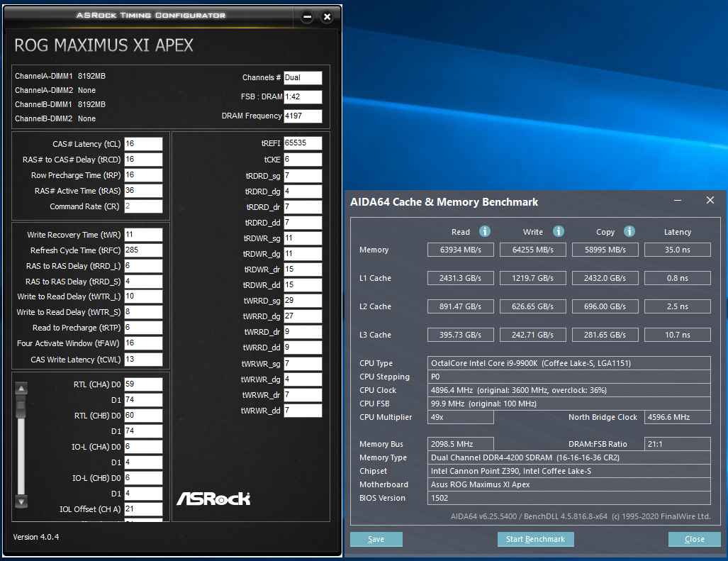Click the Copy info icon in AIDA64
728x561 pixels.
tap(629, 231)
